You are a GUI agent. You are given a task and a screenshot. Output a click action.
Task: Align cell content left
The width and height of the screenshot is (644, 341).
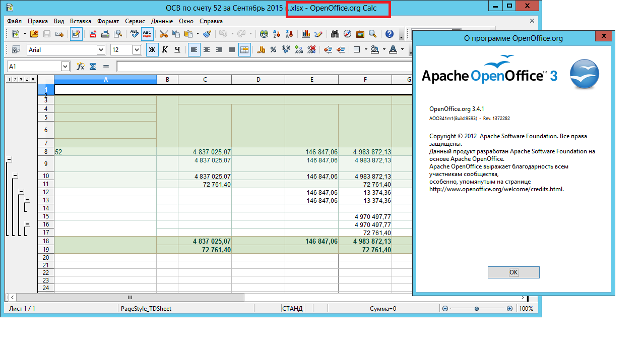[195, 49]
